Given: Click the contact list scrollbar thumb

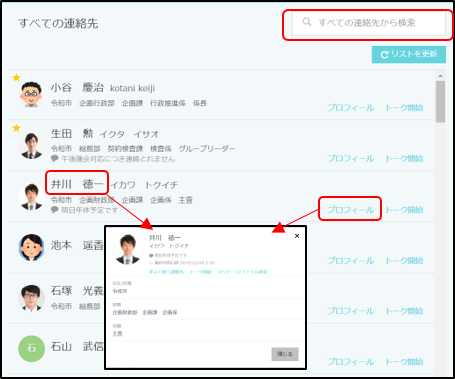Looking at the screenshot, I should pyautogui.click(x=440, y=102).
